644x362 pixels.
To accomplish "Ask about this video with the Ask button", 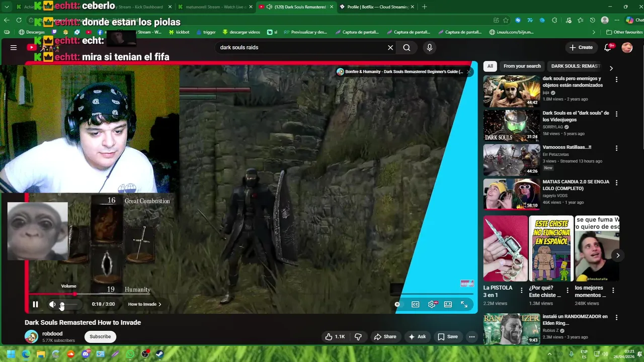I will click(x=417, y=337).
